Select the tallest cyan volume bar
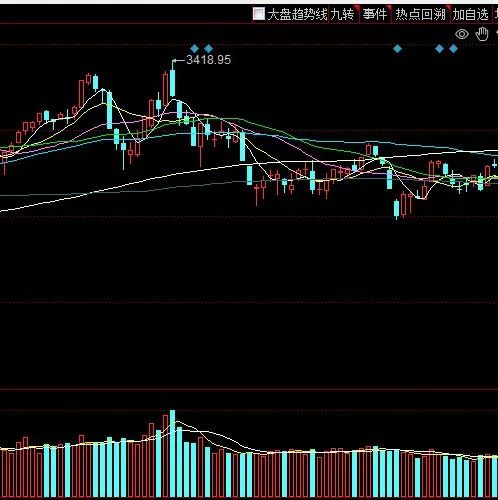Image resolution: width=498 pixels, height=500 pixels. pos(172,453)
